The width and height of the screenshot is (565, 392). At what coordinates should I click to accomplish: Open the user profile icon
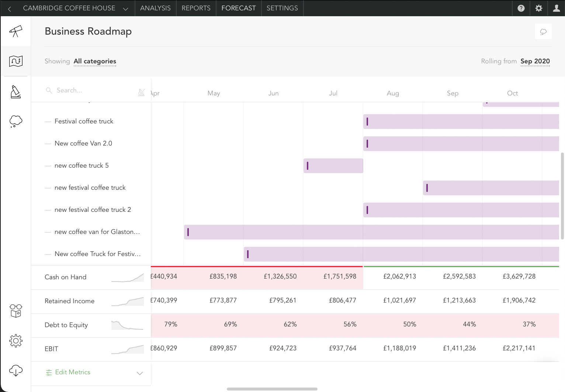pos(556,8)
